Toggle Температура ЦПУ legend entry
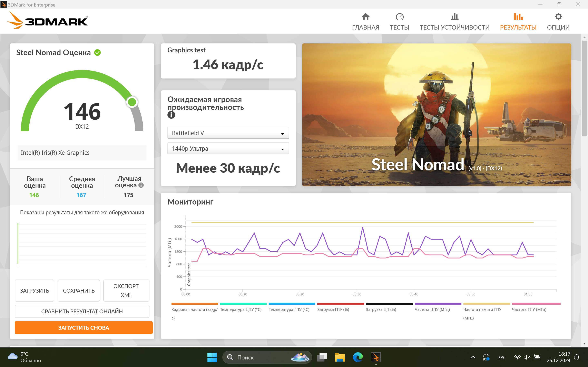 pos(241,310)
